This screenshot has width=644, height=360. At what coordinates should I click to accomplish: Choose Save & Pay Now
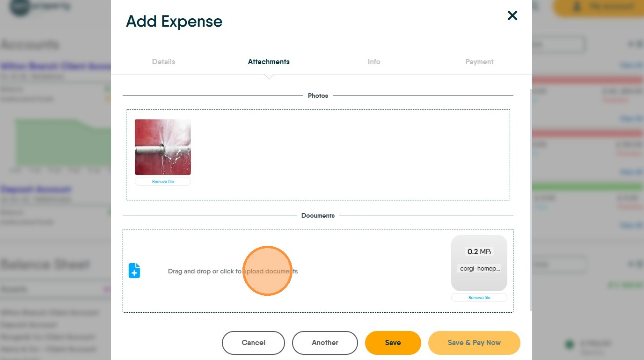coord(474,343)
